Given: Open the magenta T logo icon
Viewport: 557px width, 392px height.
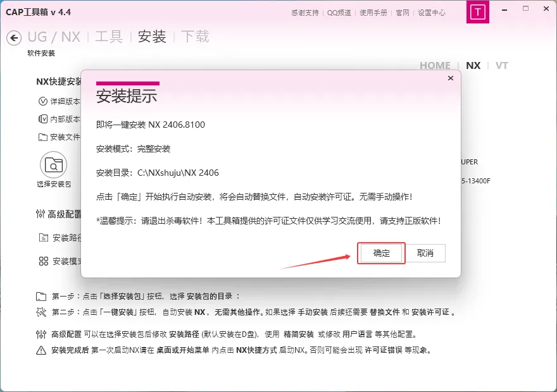Looking at the screenshot, I should [477, 12].
